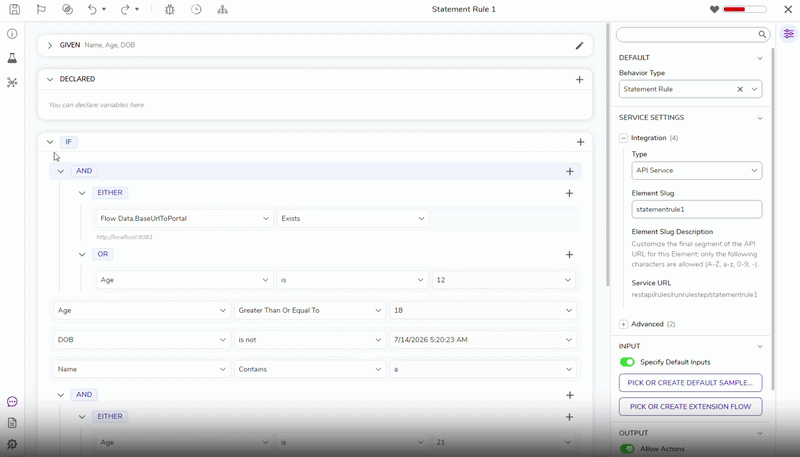800x457 pixels.
Task: Collapse the INPUT section chevron
Action: (760, 346)
